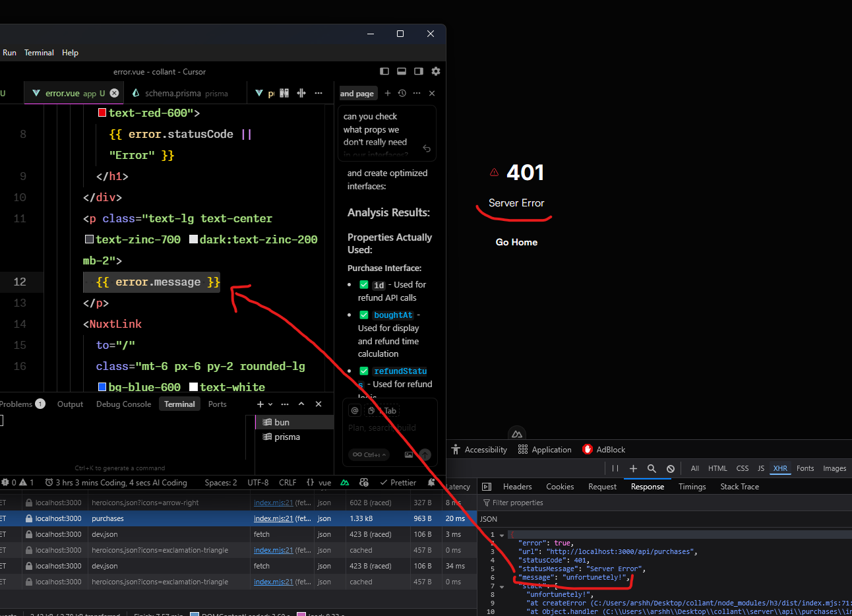Image resolution: width=852 pixels, height=616 pixels.
Task: Toggle primary sidebar layout icon
Action: 384,71
